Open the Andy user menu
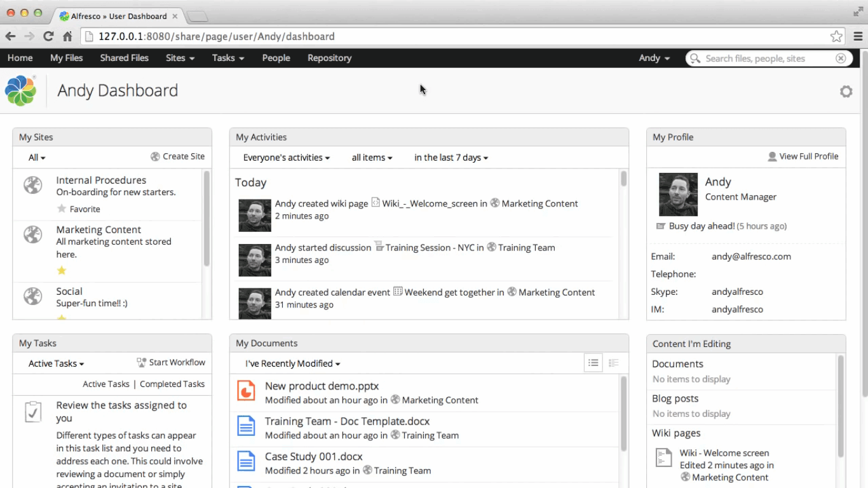This screenshot has height=488, width=868. click(654, 58)
